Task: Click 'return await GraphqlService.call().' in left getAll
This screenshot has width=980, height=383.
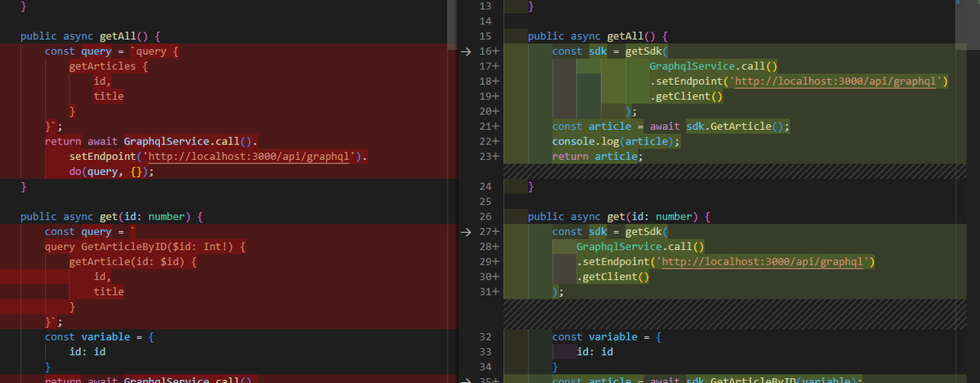Action: 151,141
